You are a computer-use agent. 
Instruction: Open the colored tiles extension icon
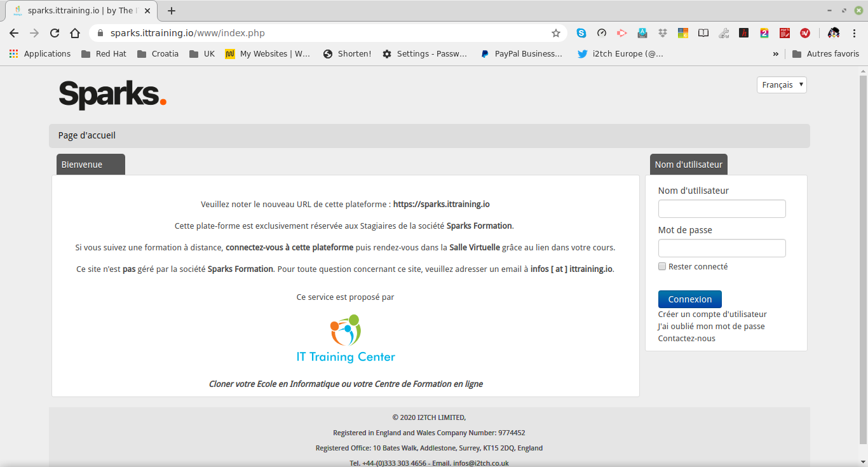(x=683, y=33)
